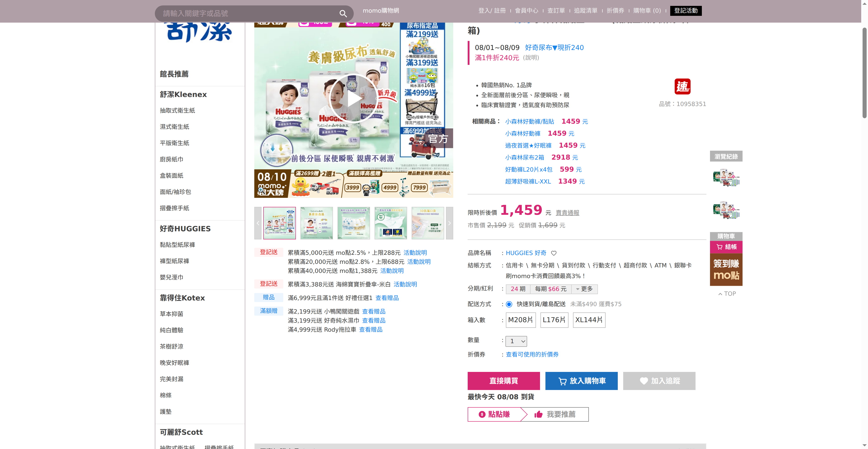868x449 pixels.
Task: Click (說明) next to 滿1件折240元
Action: tap(531, 58)
